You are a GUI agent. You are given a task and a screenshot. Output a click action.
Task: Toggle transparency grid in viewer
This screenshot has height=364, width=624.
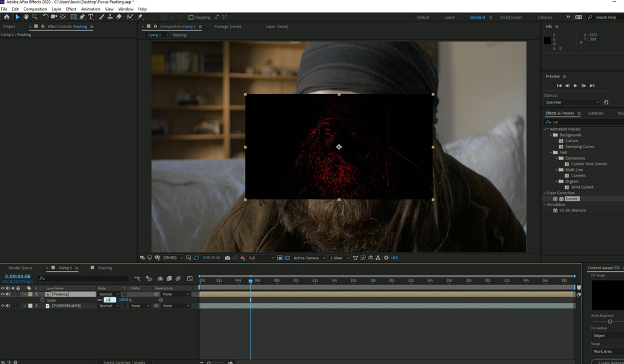[x=287, y=258]
